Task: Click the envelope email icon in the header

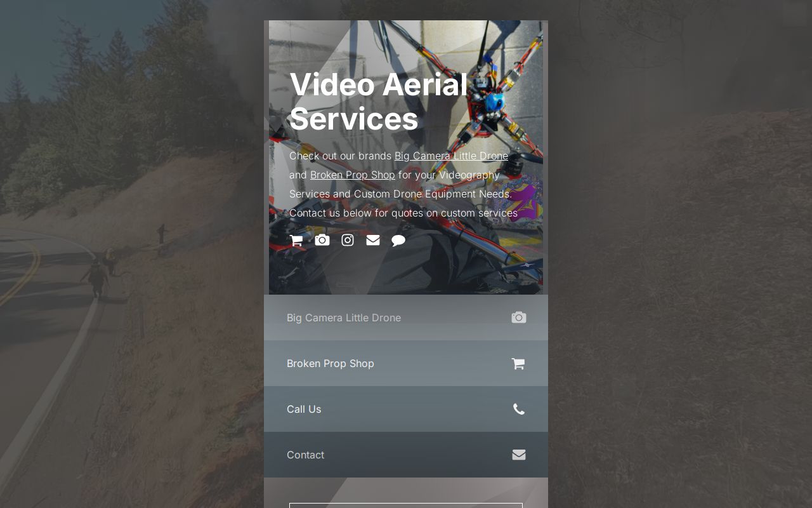Action: tap(372, 240)
